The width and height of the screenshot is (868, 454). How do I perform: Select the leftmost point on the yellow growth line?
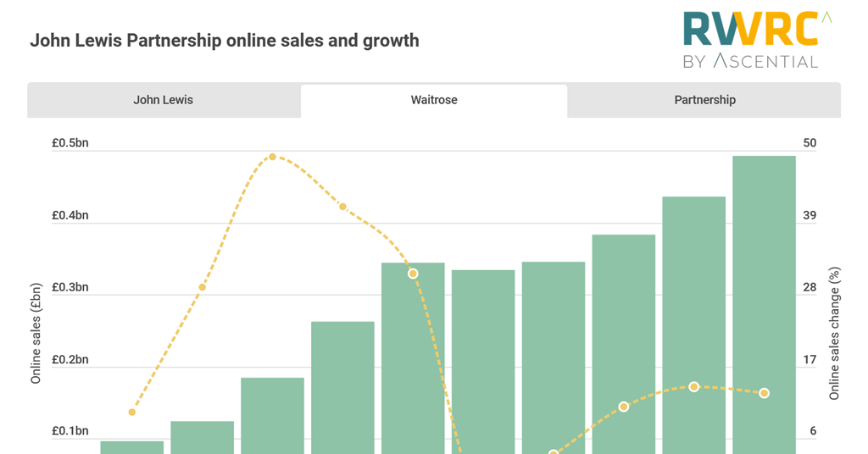131,412
